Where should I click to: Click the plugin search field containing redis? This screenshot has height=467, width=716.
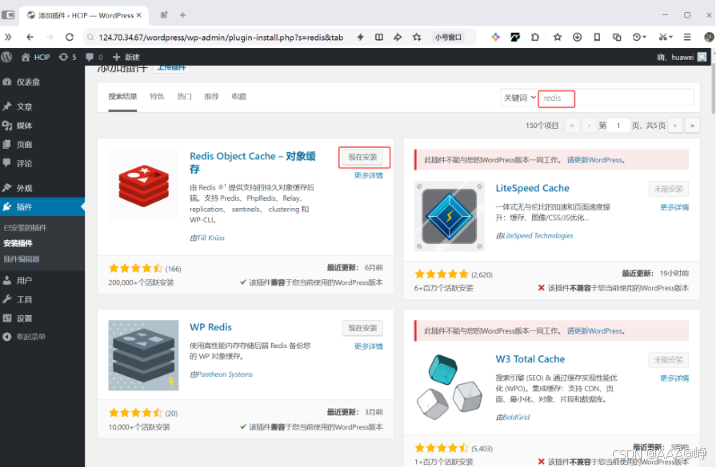click(x=616, y=98)
